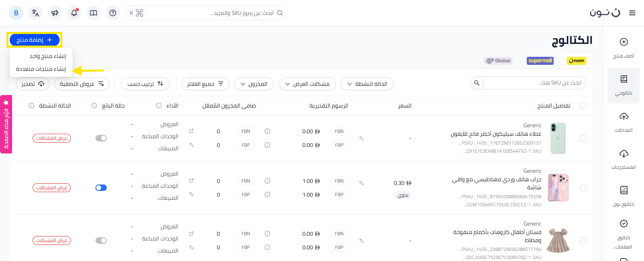Open the user profile avatar B
The width and height of the screenshot is (644, 261).
(16, 13)
